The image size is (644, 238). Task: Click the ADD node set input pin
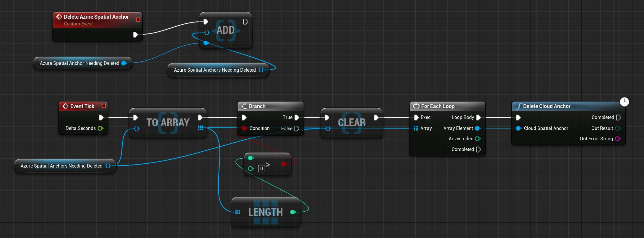207,33
